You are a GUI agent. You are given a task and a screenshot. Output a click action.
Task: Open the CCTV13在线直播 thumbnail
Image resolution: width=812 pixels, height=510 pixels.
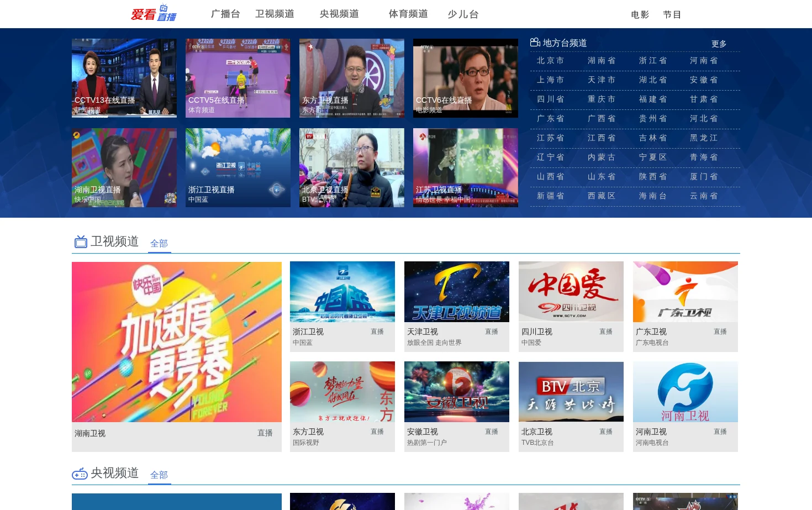tap(124, 78)
